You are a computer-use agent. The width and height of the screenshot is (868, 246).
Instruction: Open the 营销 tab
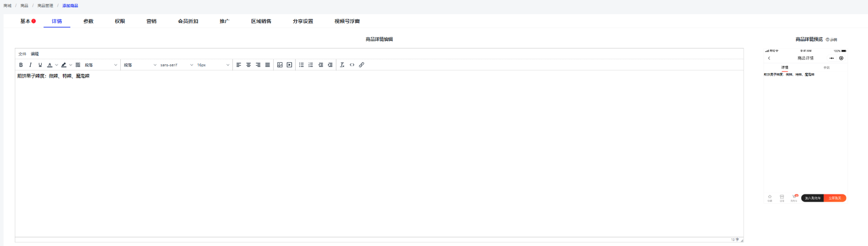click(x=151, y=21)
